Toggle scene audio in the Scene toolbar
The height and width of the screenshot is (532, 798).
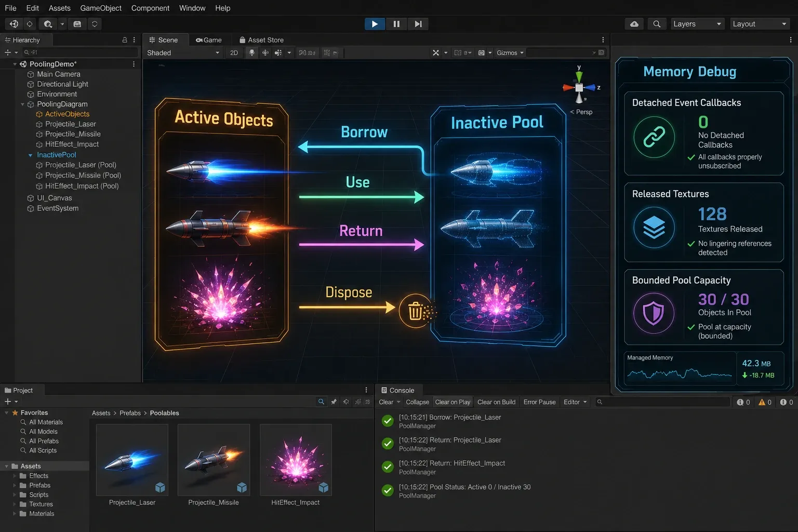click(265, 52)
